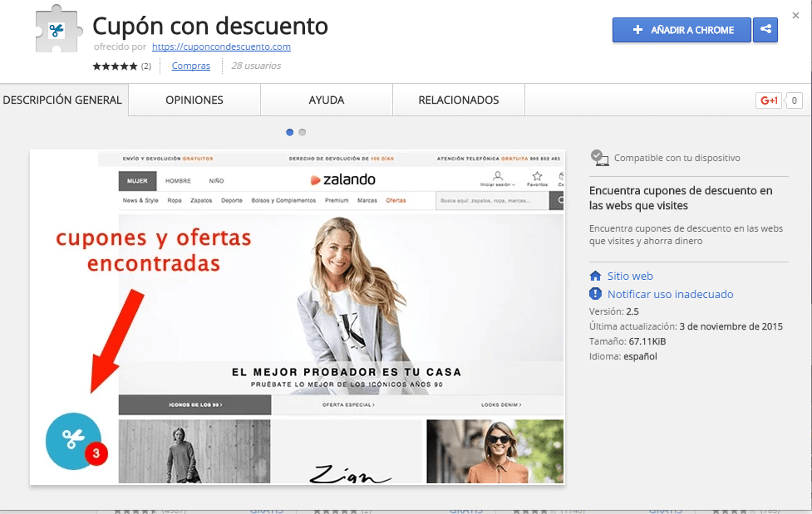The width and height of the screenshot is (812, 514).
Task: Open the Relacionados tab
Action: pyautogui.click(x=459, y=100)
